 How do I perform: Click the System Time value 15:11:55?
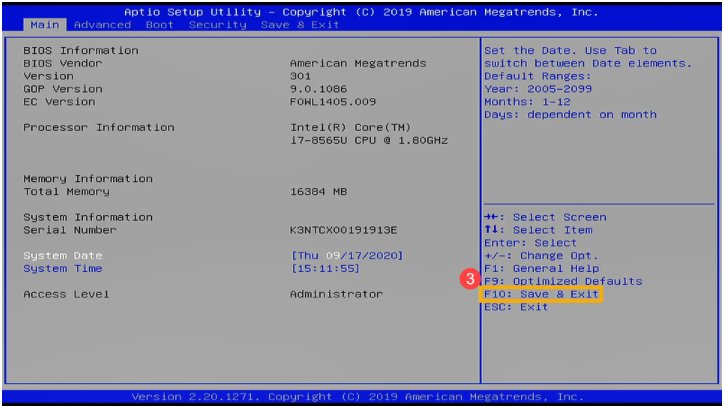click(326, 269)
